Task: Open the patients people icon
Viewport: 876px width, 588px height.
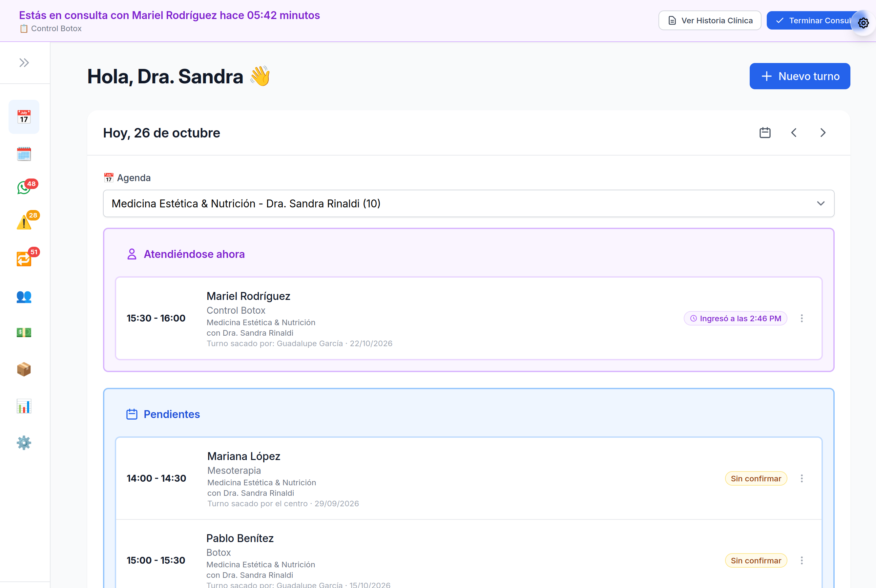Action: pos(24,297)
